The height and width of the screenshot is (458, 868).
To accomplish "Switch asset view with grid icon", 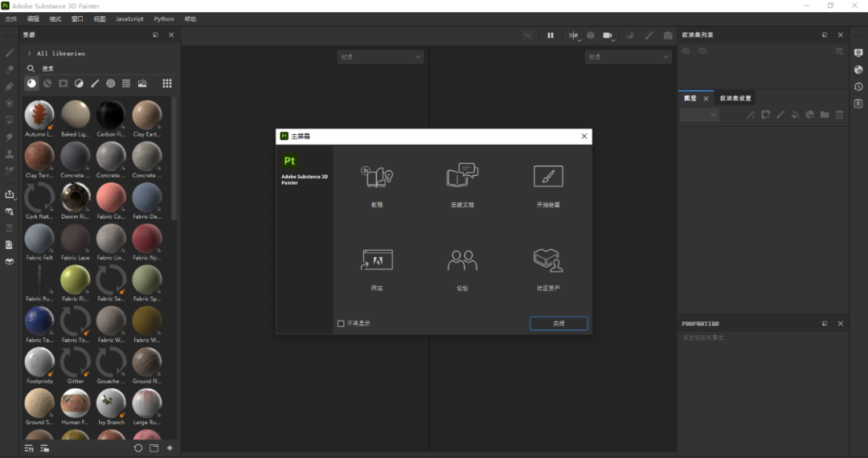I will (x=167, y=84).
